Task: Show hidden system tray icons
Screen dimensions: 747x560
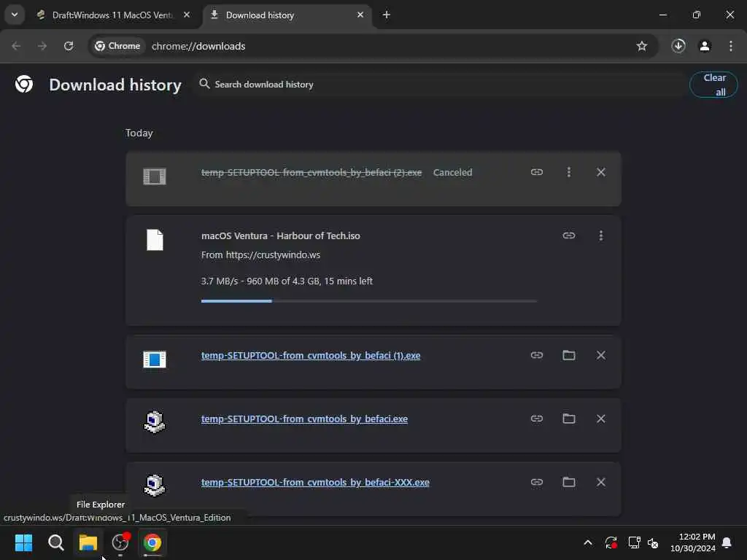Action: pos(588,542)
